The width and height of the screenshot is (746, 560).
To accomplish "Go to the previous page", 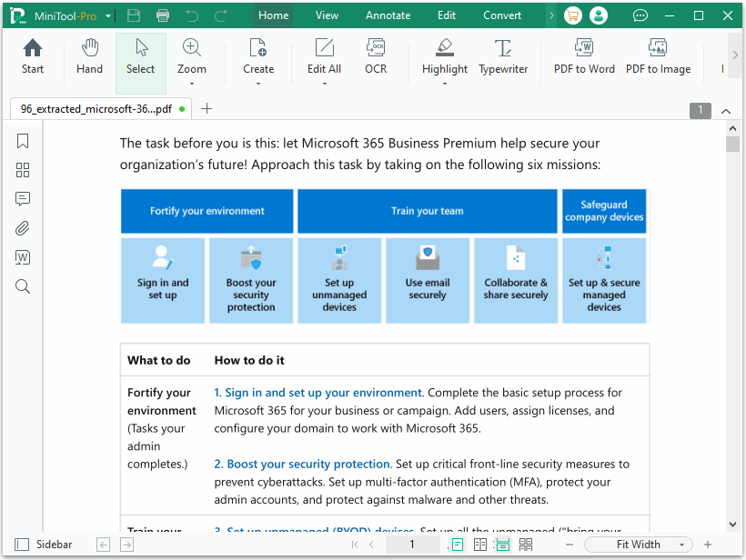I will [x=371, y=545].
